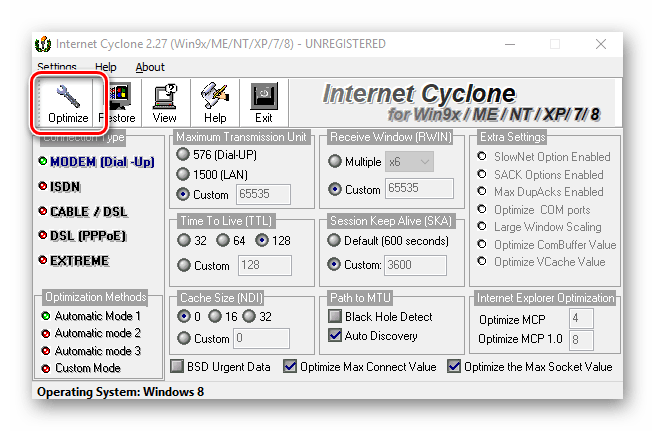Set TTL to 64
The height and width of the screenshot is (431, 655).
tap(223, 240)
